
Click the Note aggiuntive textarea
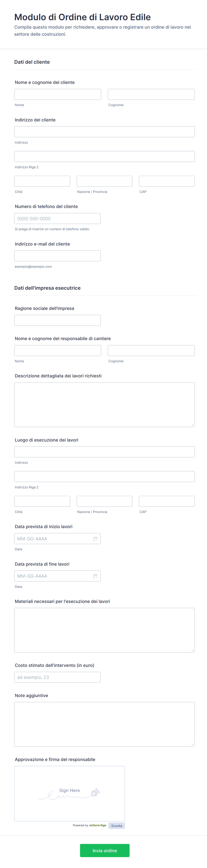click(104, 724)
